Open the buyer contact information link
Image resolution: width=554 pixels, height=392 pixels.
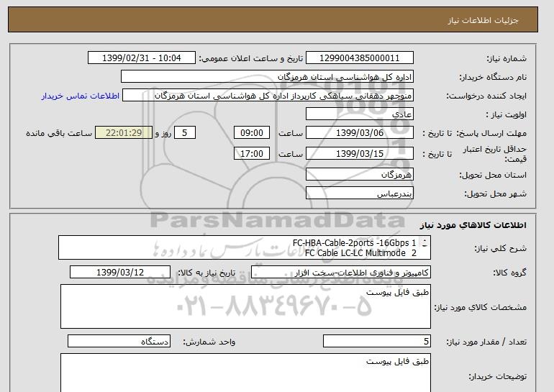click(80, 96)
